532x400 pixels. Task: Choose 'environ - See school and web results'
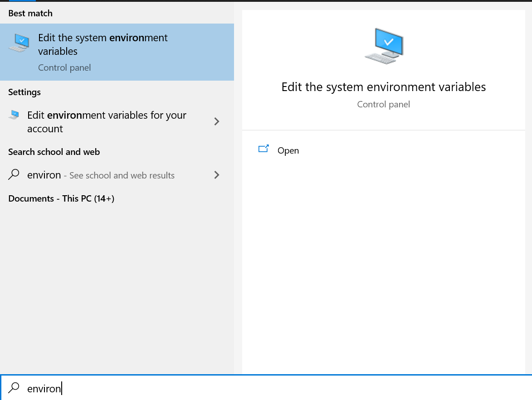(x=101, y=175)
